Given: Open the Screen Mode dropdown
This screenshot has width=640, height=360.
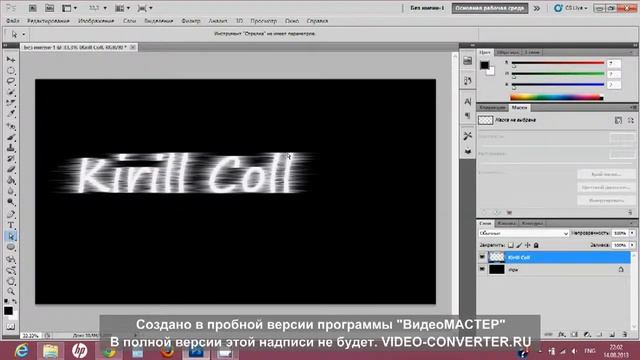Looking at the screenshot, I should 145,8.
